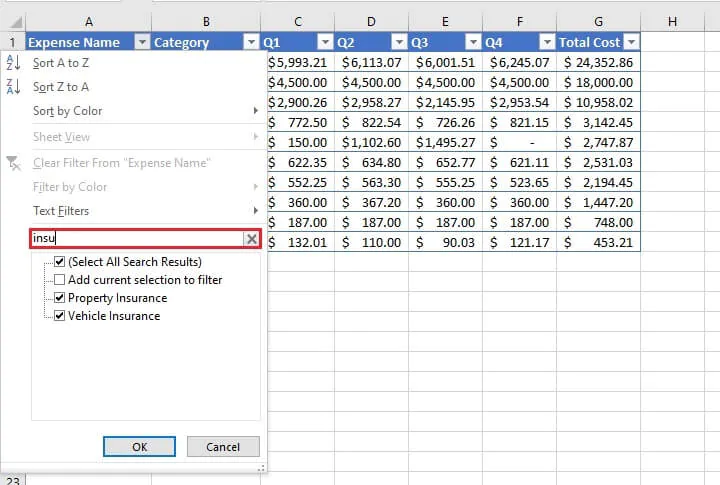Click cell with $ 555.25
Viewport: 720px width, 485px height.
pyautogui.click(x=445, y=182)
